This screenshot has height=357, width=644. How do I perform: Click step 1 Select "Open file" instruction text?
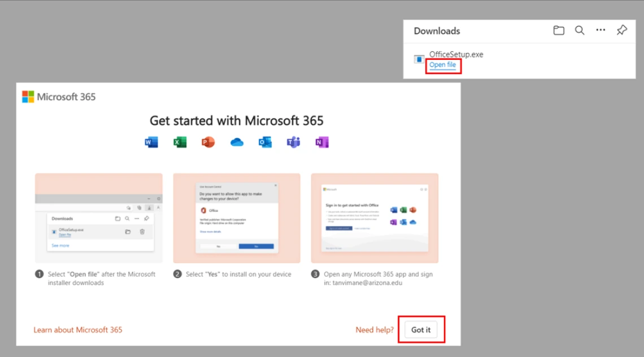[101, 278]
